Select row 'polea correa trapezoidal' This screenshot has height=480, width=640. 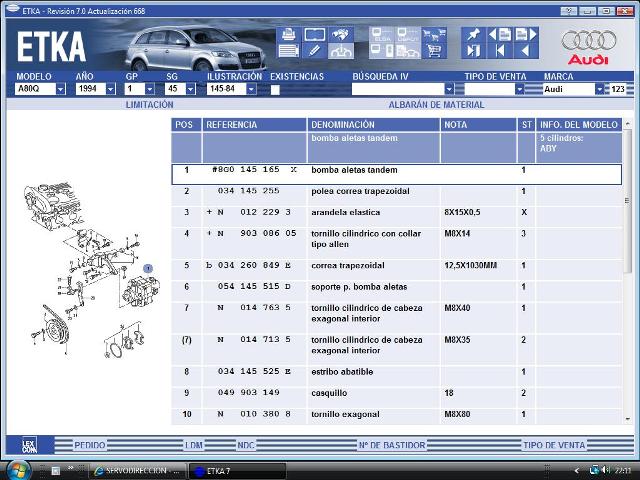pos(396,195)
